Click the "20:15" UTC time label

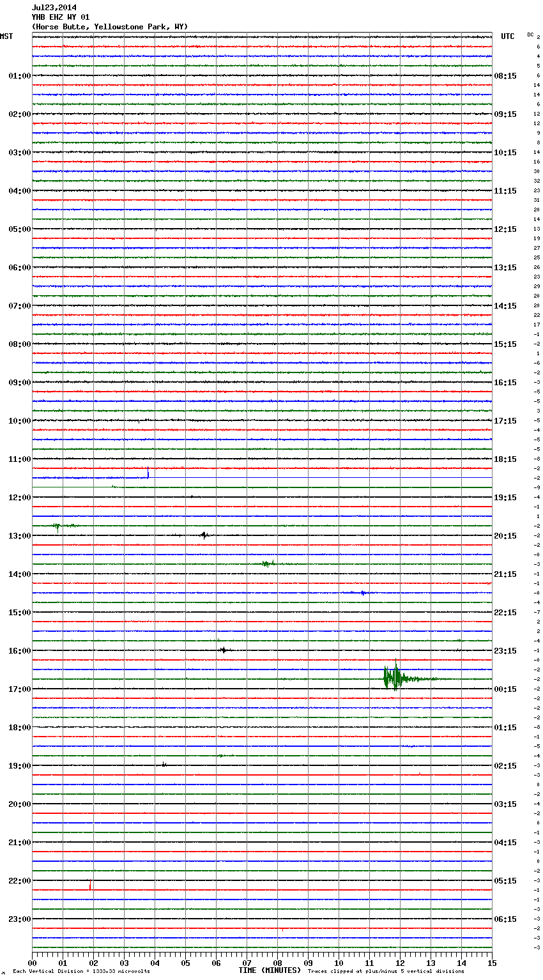pos(505,536)
